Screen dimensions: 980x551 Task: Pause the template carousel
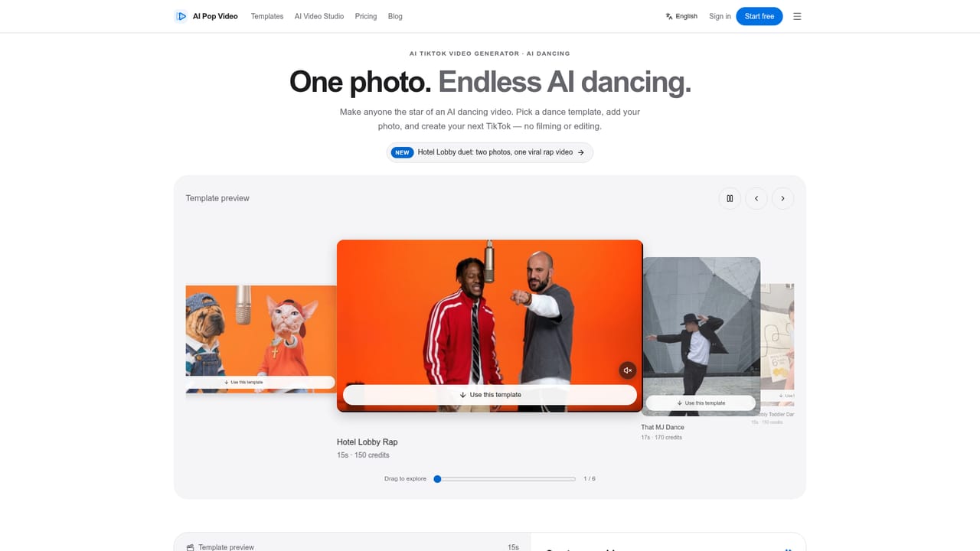point(730,198)
